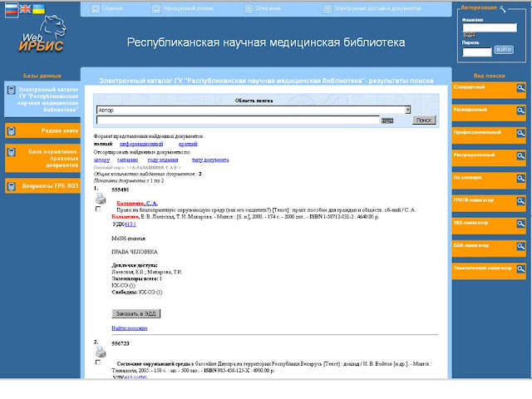Open the Область поиска dropdown showing Автор
Viewport: 532px width, 399px height.
point(254,110)
